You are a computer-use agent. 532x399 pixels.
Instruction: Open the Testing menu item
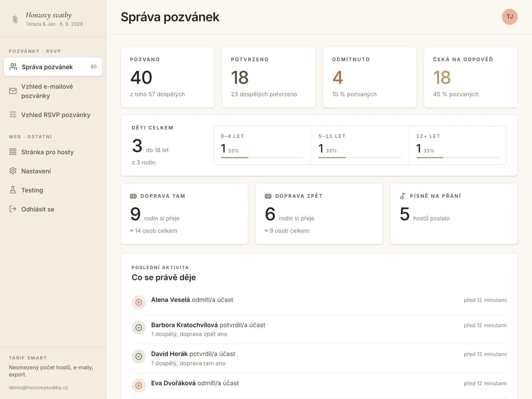(53, 190)
